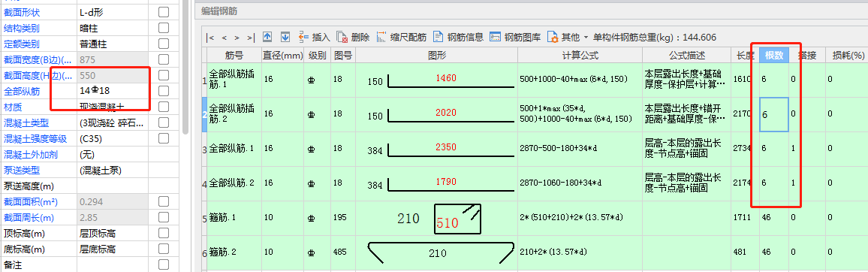Viewport: 868px width, 272px height.
Task: Toggle checkbox for 顶标高(m) row
Action: point(164,233)
